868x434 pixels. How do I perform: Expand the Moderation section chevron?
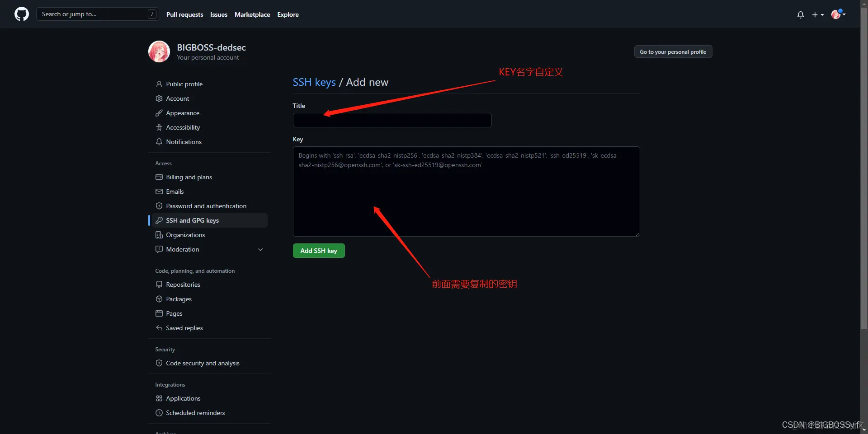pos(260,249)
